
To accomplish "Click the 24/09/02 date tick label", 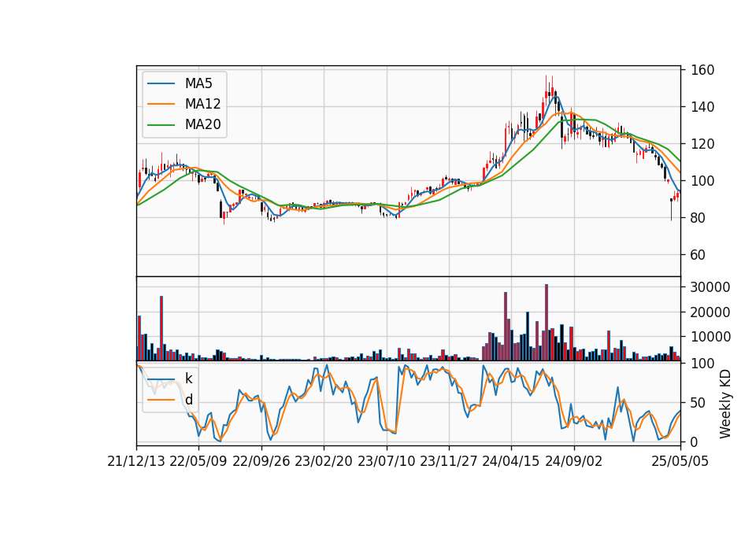I will (574, 461).
